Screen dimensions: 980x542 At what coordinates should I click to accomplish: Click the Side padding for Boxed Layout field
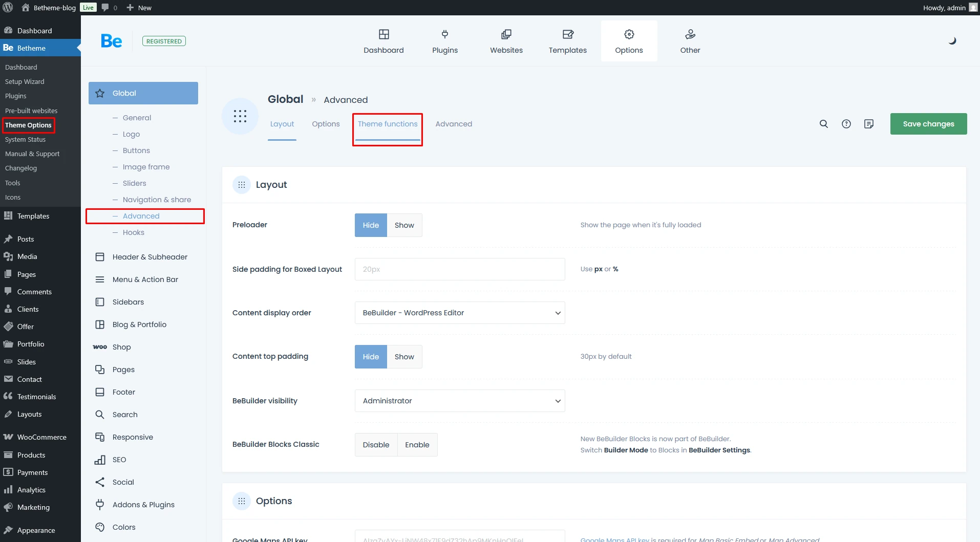coord(459,269)
